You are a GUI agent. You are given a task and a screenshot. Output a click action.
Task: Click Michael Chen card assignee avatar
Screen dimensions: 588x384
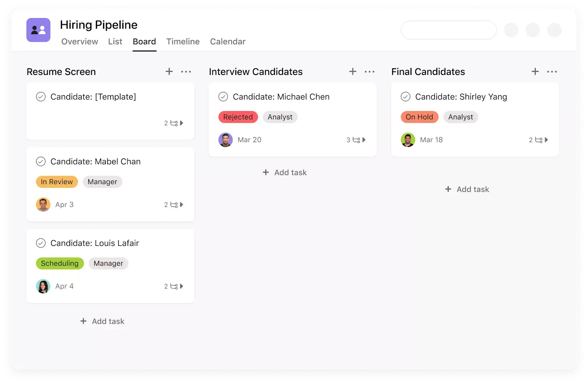[226, 140]
